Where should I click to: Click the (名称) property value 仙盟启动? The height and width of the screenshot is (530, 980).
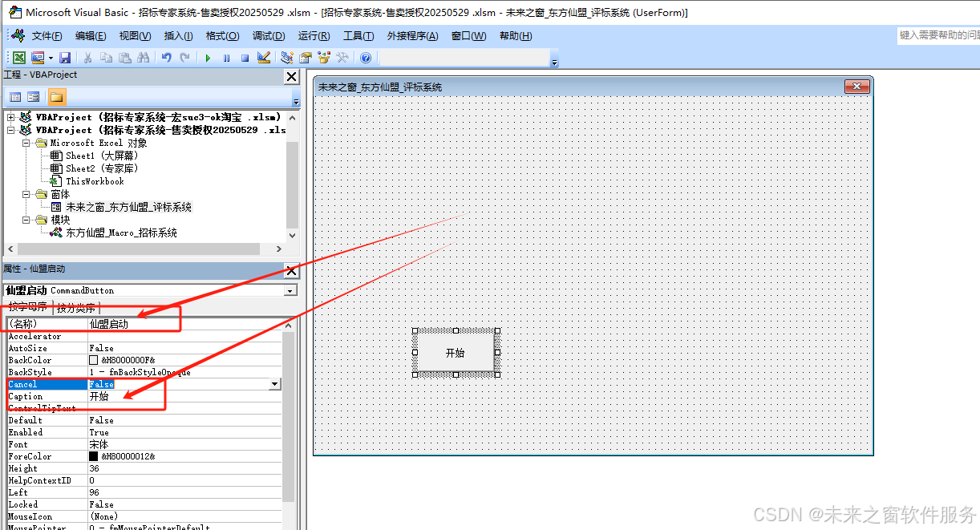[x=184, y=324]
